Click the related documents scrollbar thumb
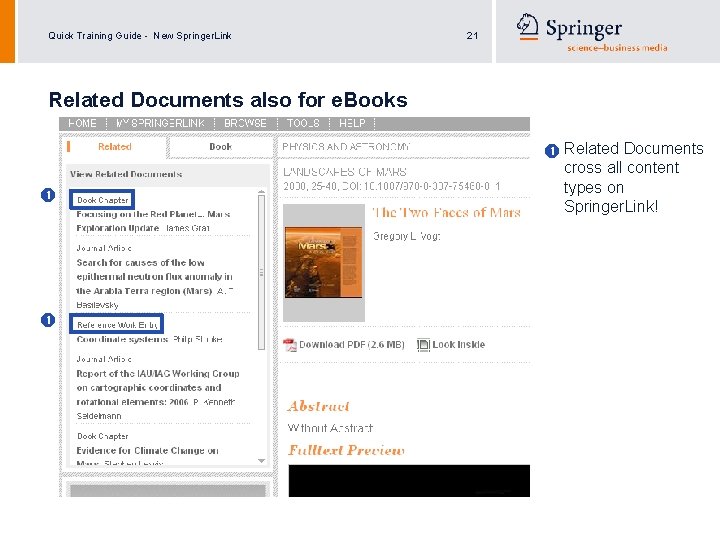720x540 pixels. [261, 272]
